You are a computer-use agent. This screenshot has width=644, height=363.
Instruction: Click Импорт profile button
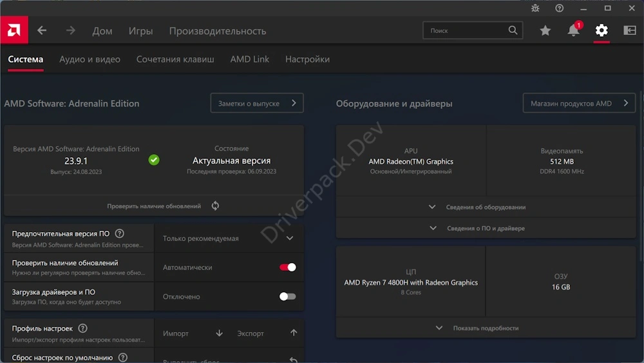pyautogui.click(x=192, y=333)
